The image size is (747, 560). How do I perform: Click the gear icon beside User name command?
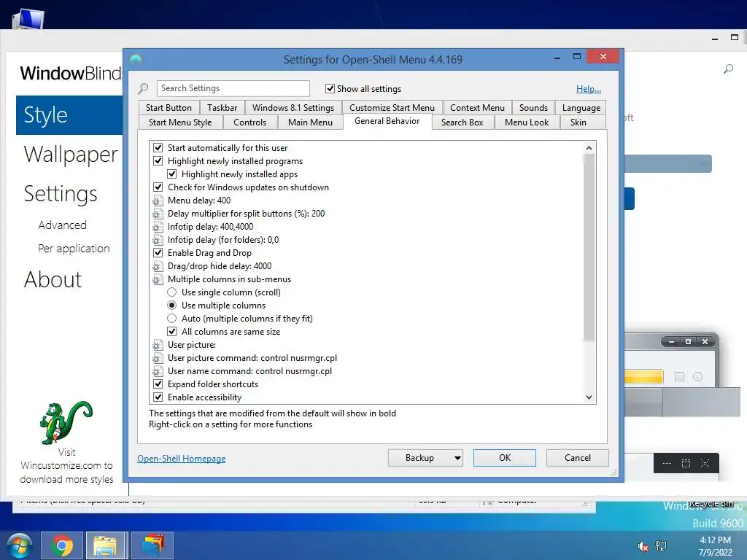pos(158,371)
